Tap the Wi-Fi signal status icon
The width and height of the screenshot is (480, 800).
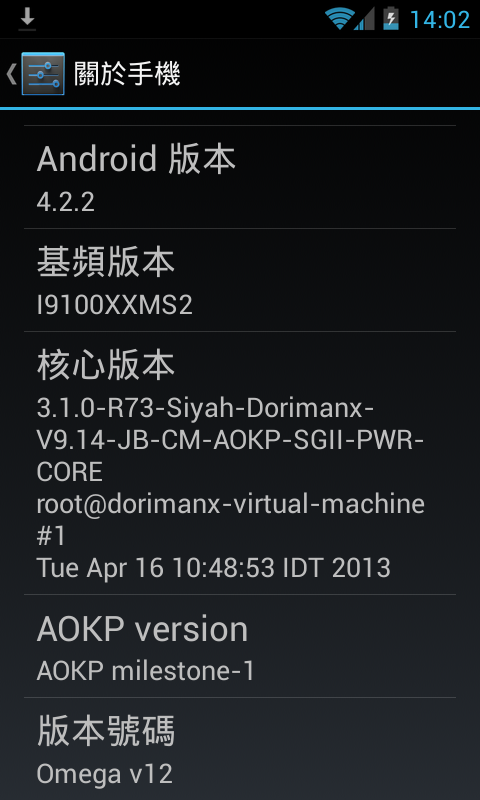pyautogui.click(x=340, y=19)
